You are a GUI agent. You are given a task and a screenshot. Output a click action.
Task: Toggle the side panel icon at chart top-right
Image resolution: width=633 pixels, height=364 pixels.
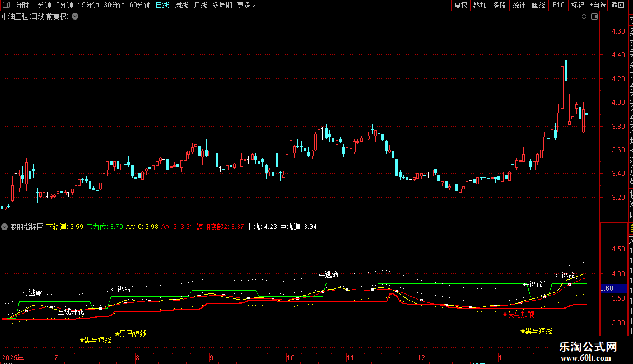tap(594, 17)
